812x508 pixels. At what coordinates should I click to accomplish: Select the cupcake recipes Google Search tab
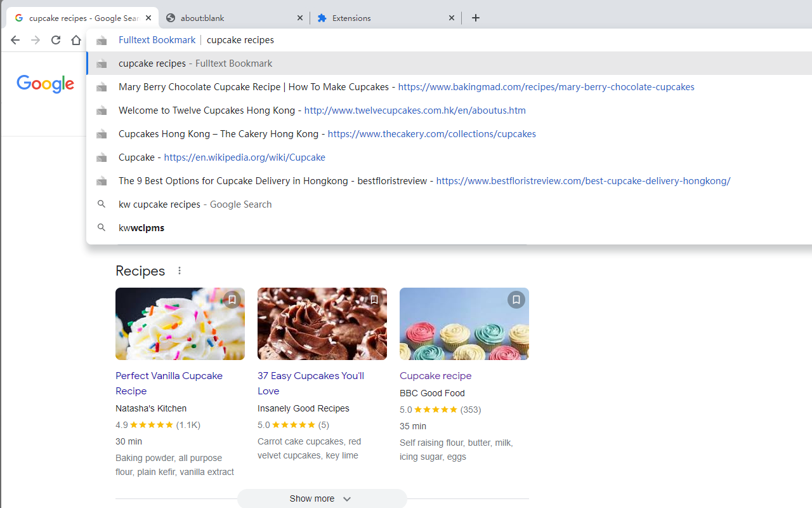[x=82, y=18]
